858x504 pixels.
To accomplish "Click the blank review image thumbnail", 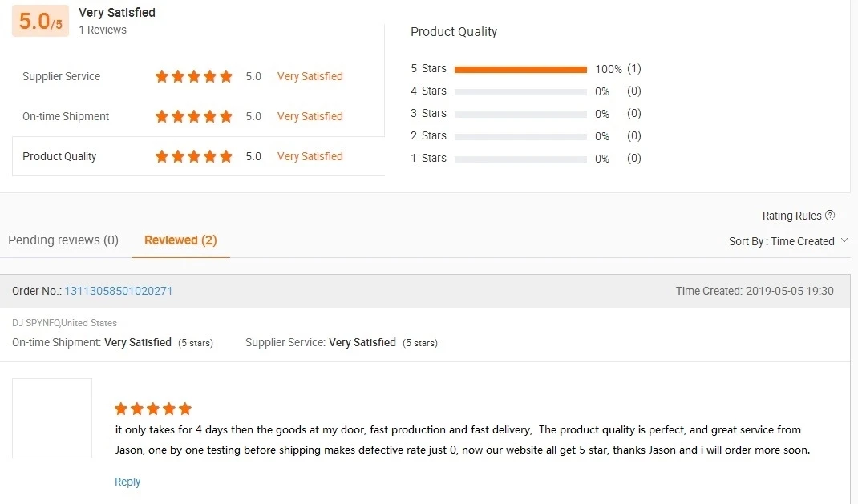I will coord(52,418).
